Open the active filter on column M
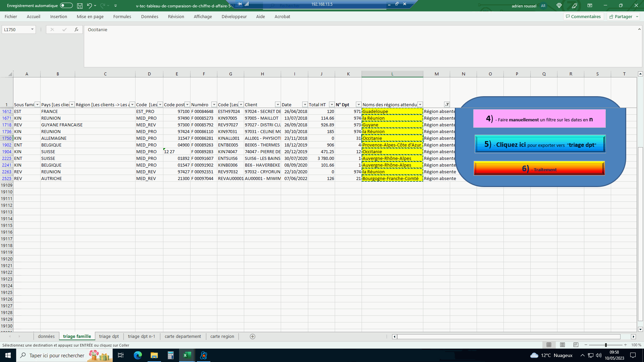This screenshot has width=644, height=362. click(x=447, y=105)
